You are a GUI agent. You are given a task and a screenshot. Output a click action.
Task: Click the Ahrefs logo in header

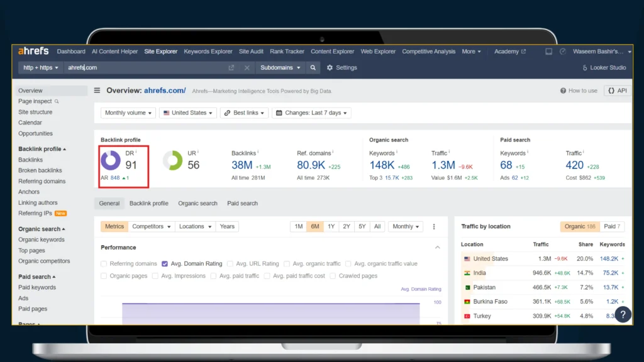tap(34, 52)
